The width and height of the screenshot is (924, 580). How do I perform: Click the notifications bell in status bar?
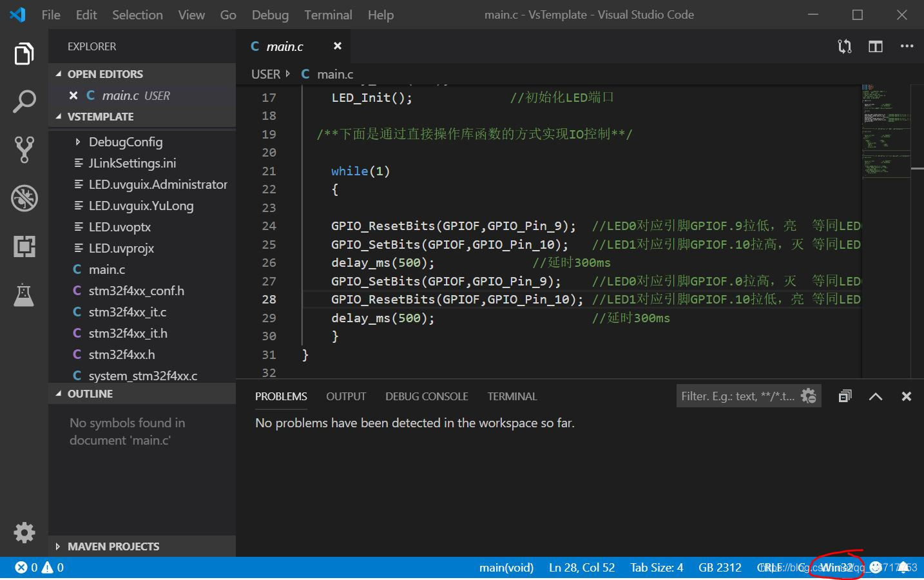click(904, 567)
